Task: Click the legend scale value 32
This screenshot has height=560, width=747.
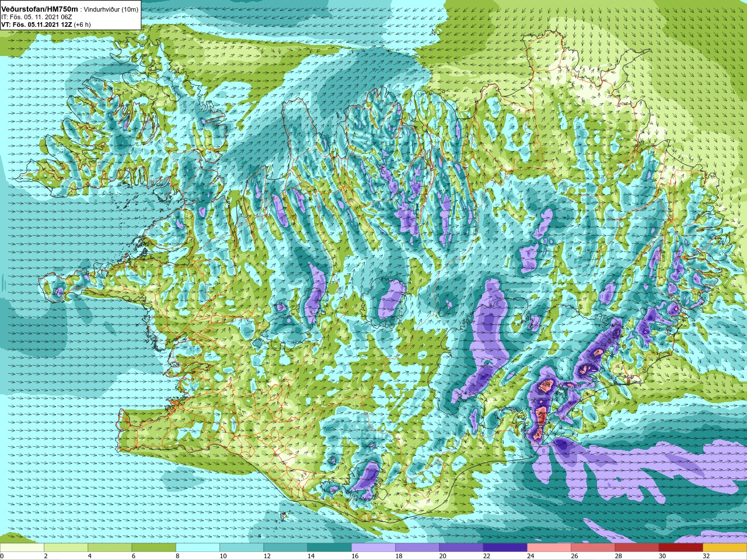Action: (706, 556)
